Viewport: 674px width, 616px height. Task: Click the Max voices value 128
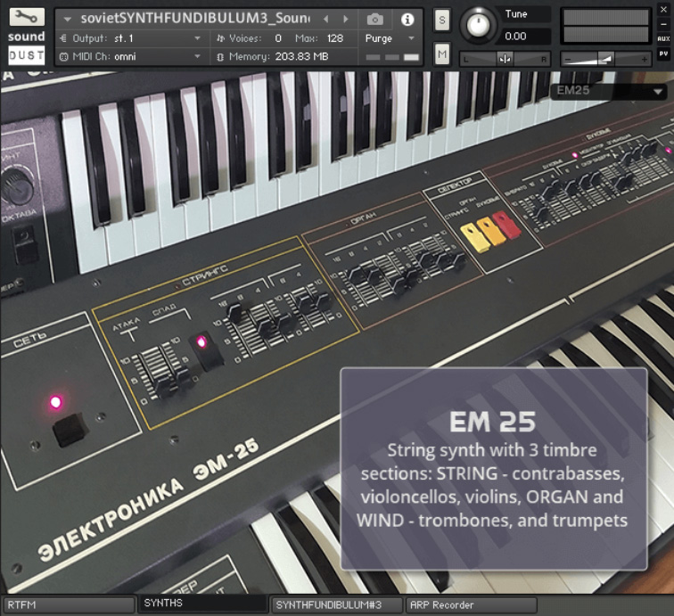tap(335, 38)
